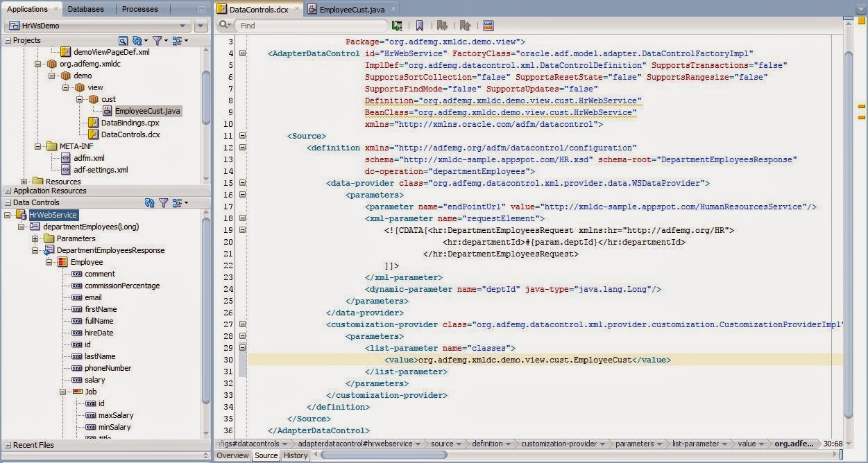Click the EmployeeCust.java file icon in Projects
This screenshot has width=868, height=463.
(108, 111)
